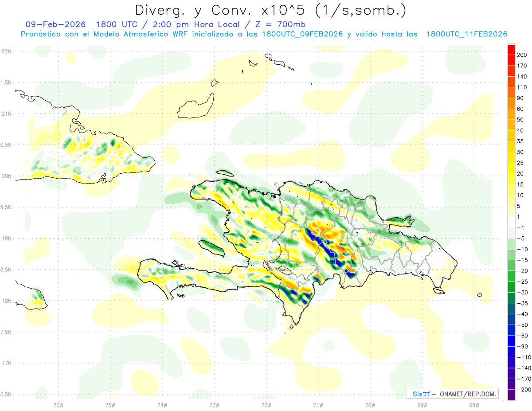Click the '21N' latitude label
532x411 pixels.
coord(7,114)
